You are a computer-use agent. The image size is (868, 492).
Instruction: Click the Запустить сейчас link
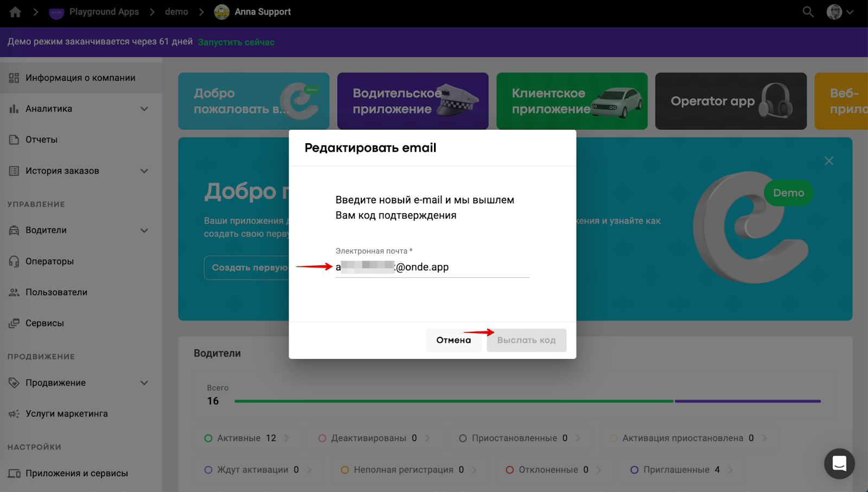[x=236, y=42]
